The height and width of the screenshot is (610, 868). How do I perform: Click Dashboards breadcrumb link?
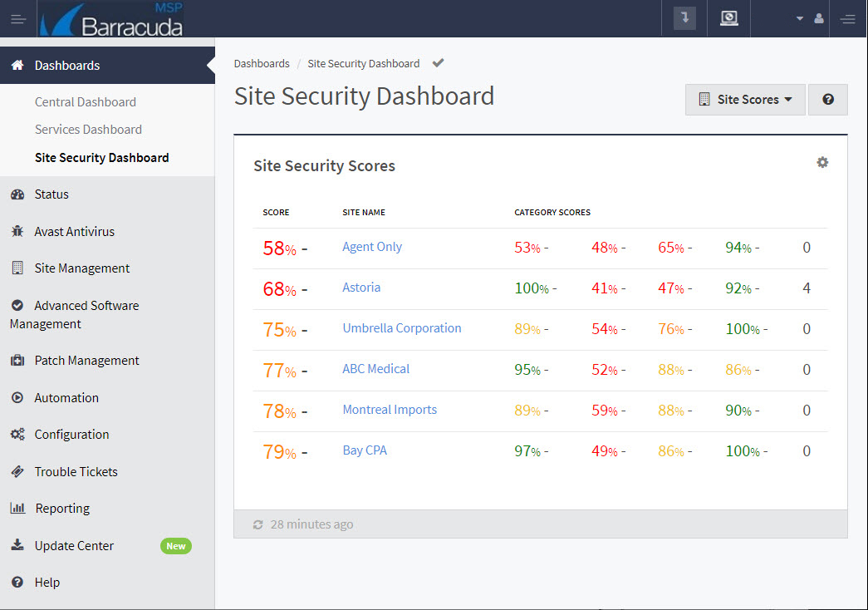pos(262,64)
